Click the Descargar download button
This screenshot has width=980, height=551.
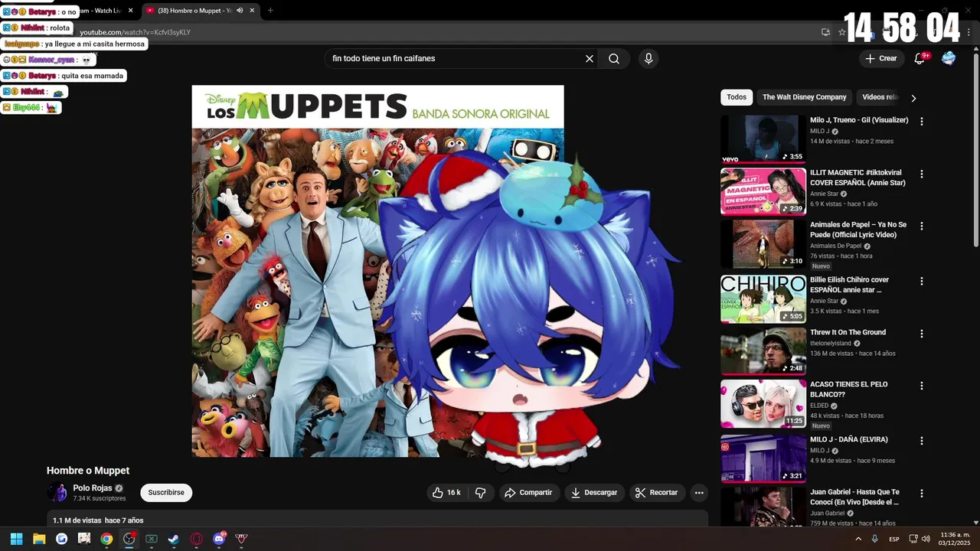pyautogui.click(x=594, y=493)
